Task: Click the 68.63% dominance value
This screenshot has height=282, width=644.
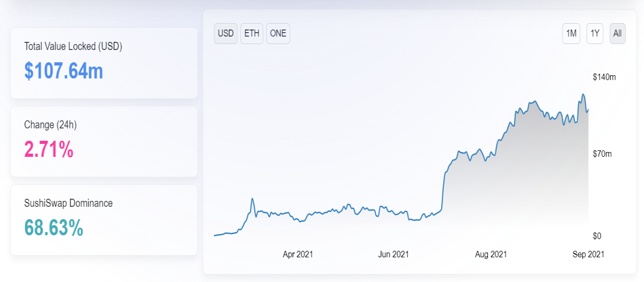Action: click(54, 228)
